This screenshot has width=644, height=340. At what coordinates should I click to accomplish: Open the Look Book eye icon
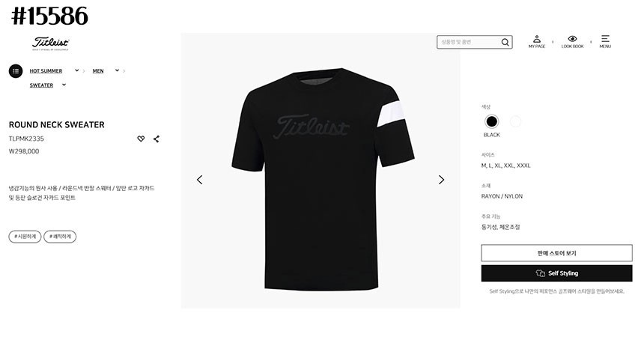coord(572,41)
